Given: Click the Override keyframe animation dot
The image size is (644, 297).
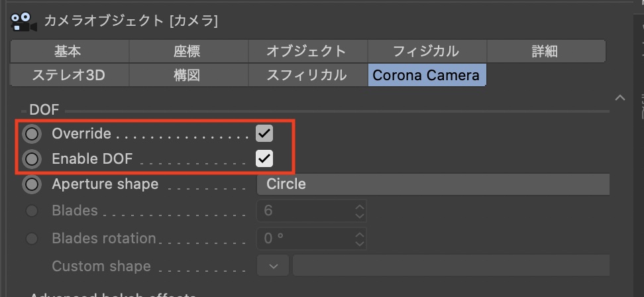Looking at the screenshot, I should tap(31, 134).
